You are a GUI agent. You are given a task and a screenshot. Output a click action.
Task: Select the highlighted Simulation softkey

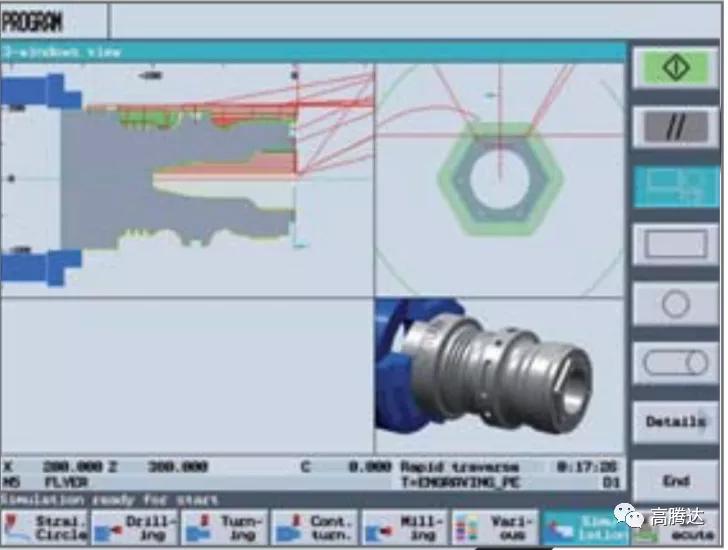click(585, 527)
